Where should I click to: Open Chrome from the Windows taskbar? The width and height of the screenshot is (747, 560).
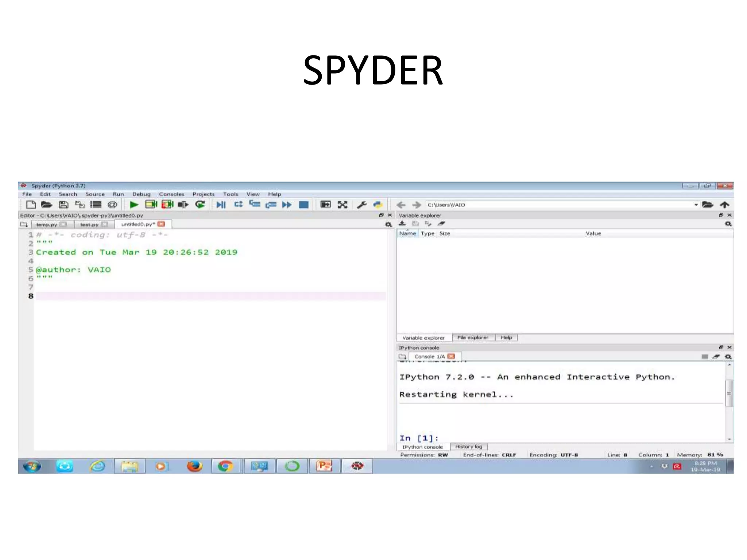click(x=225, y=466)
